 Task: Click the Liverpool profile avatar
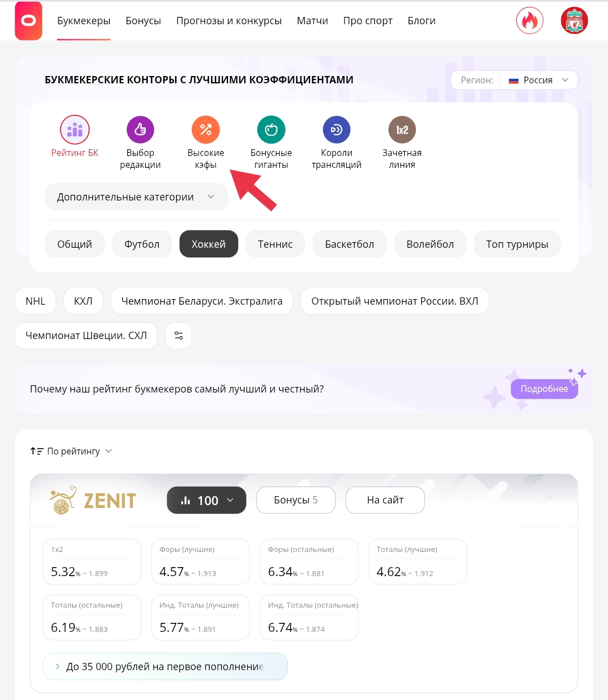click(x=574, y=21)
